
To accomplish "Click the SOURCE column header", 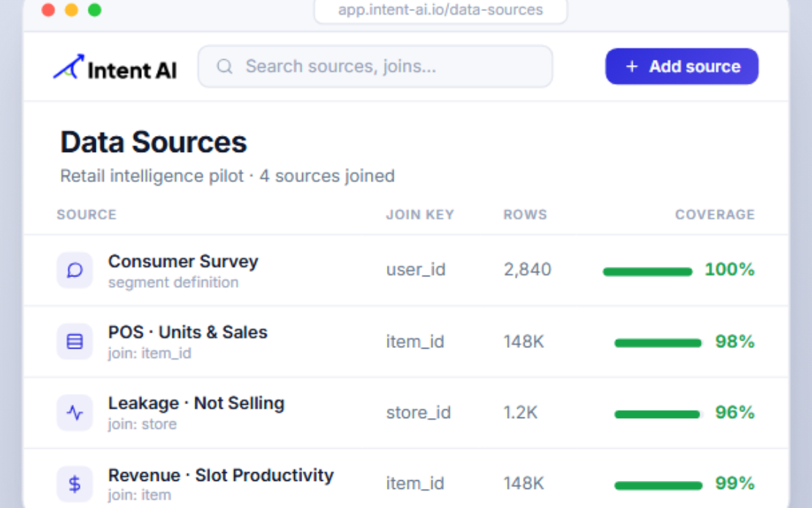I will click(x=86, y=215).
